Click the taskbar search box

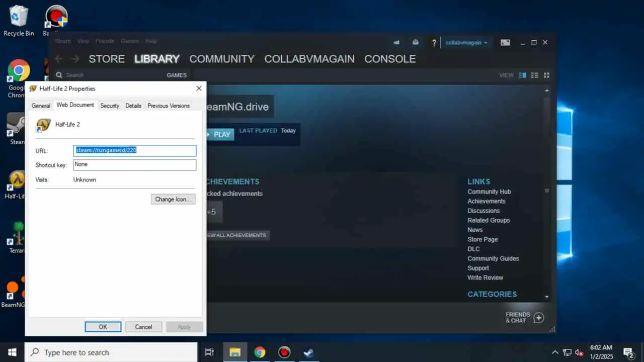click(111, 352)
